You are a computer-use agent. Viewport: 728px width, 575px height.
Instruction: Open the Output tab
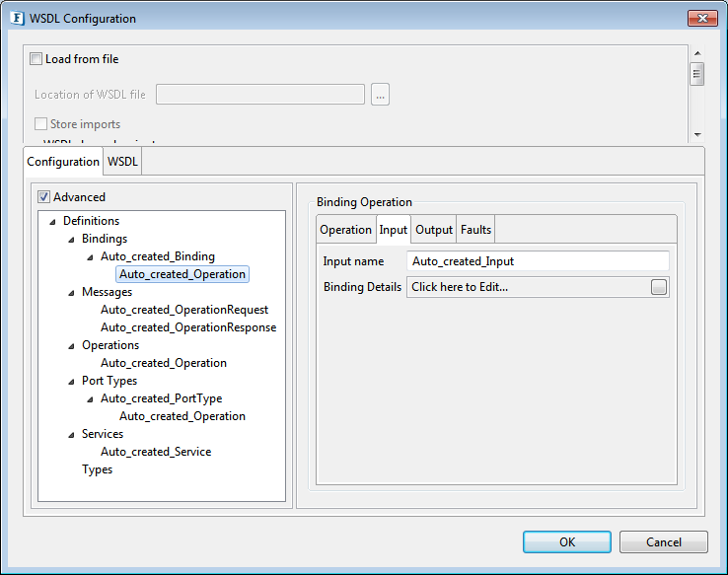[x=434, y=230]
